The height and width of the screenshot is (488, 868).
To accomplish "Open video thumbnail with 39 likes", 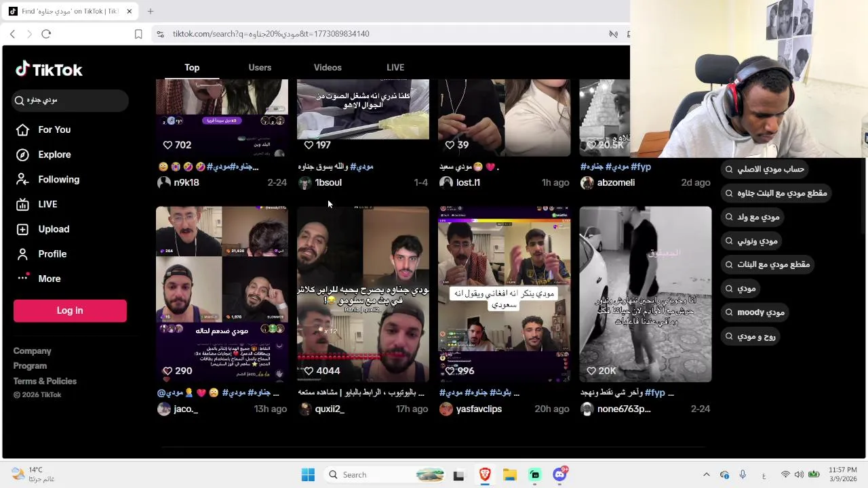I will pos(504,118).
